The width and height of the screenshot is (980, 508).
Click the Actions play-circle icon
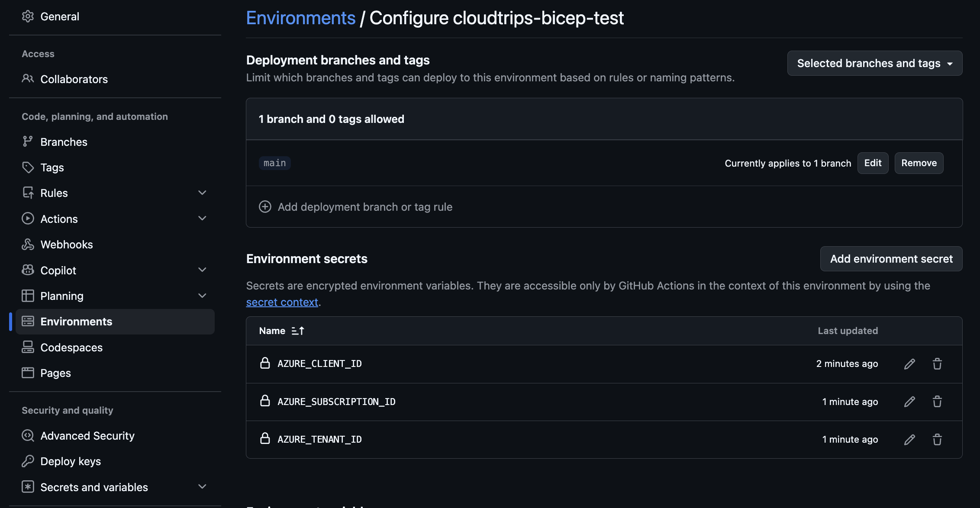(28, 219)
